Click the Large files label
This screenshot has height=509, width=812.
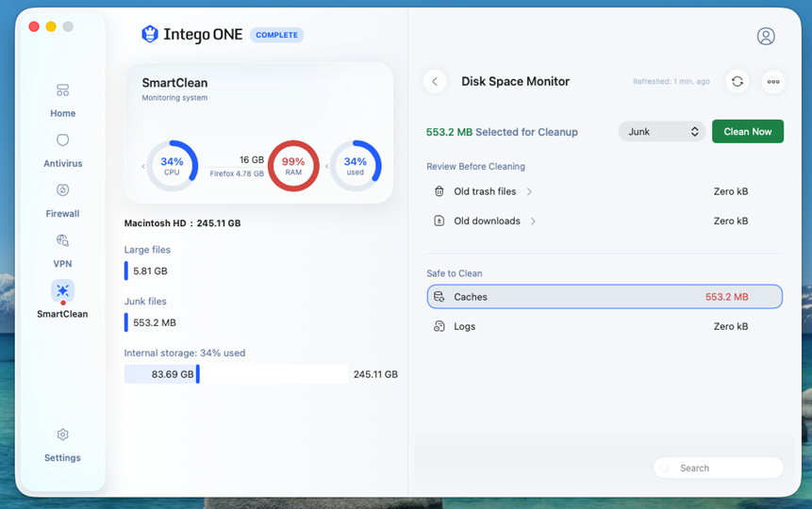click(147, 250)
